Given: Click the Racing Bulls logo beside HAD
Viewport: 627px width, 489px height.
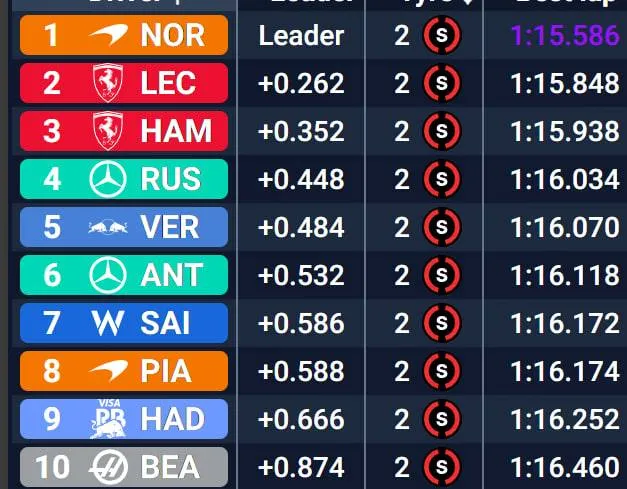Looking at the screenshot, I should [x=107, y=420].
